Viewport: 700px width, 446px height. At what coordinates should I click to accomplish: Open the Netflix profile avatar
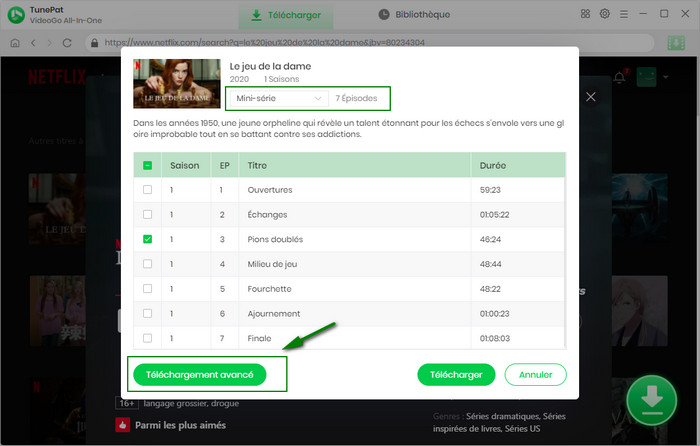click(646, 77)
